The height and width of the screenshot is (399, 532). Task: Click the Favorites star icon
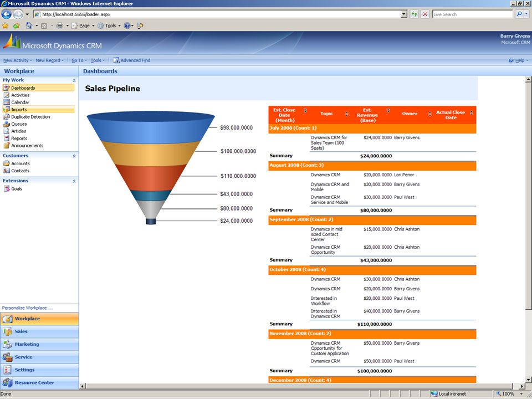[x=5, y=26]
